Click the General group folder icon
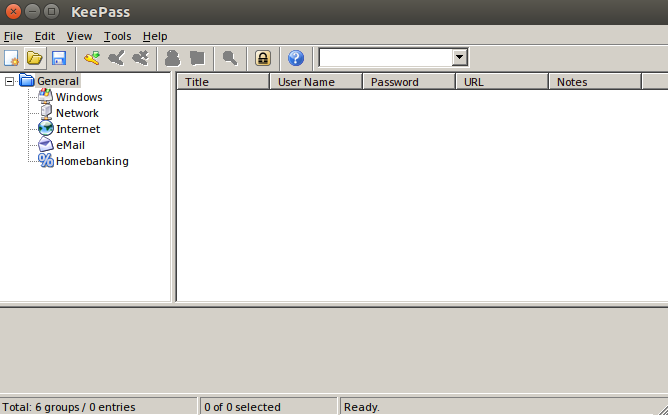Viewport: 668px width, 415px height. tap(26, 80)
